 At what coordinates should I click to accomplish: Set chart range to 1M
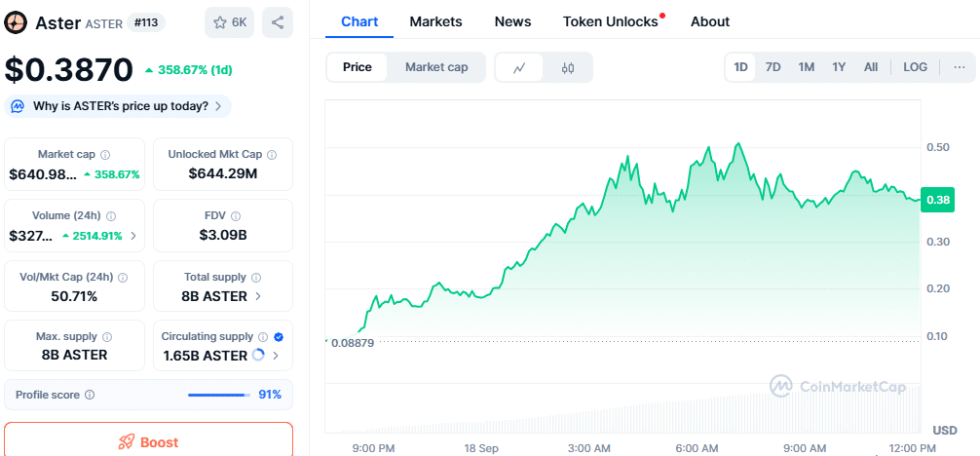click(x=807, y=67)
